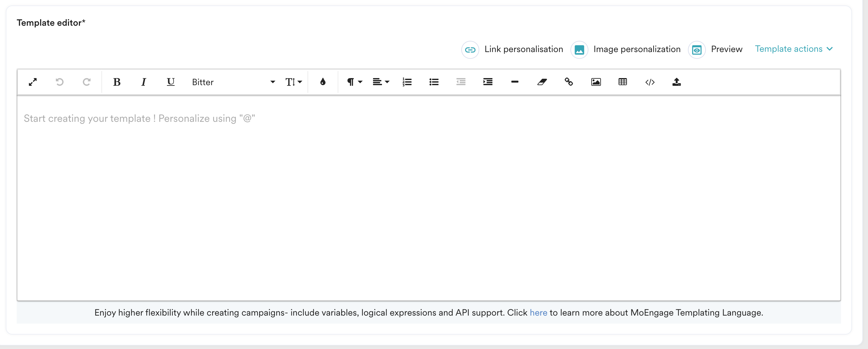
Task: Open the 'here' Templating Language link
Action: 538,313
